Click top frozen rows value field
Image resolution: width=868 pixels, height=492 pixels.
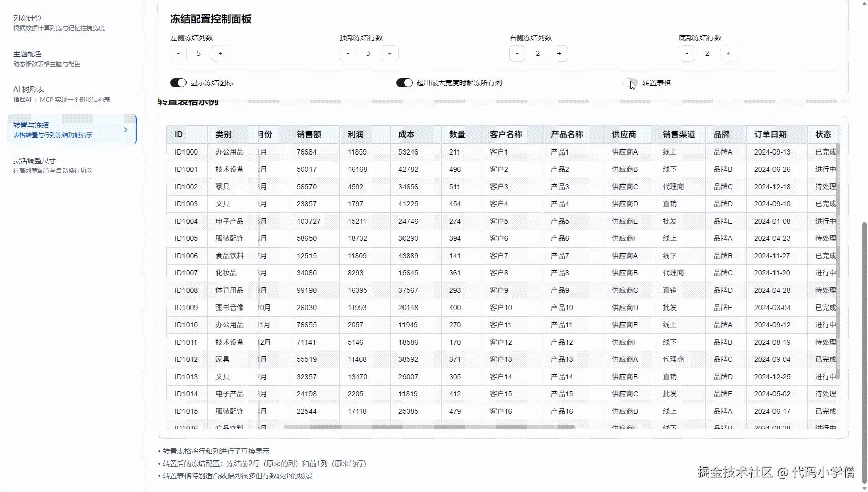point(368,53)
